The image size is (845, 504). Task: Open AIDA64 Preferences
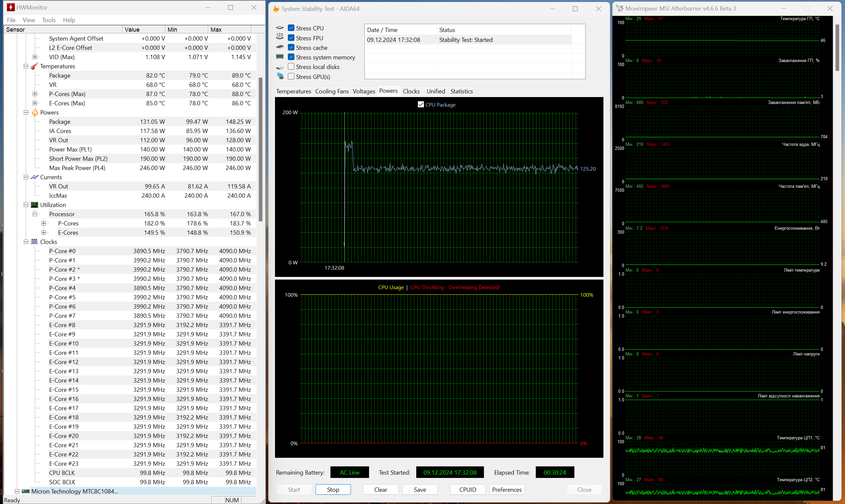point(506,489)
